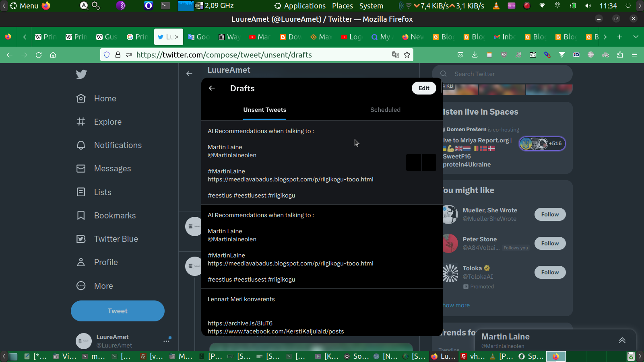Image resolution: width=644 pixels, height=362 pixels.
Task: Go back arrow beside LuureAmet header
Action: click(x=189, y=74)
